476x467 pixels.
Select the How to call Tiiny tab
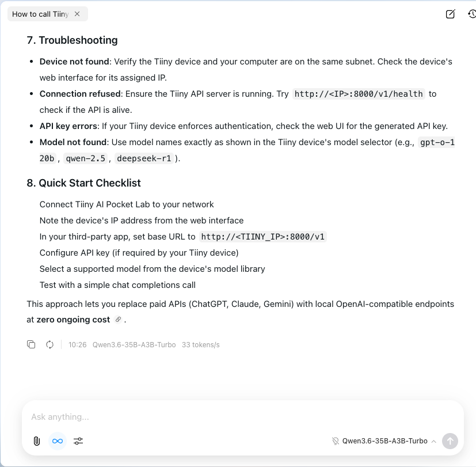40,14
